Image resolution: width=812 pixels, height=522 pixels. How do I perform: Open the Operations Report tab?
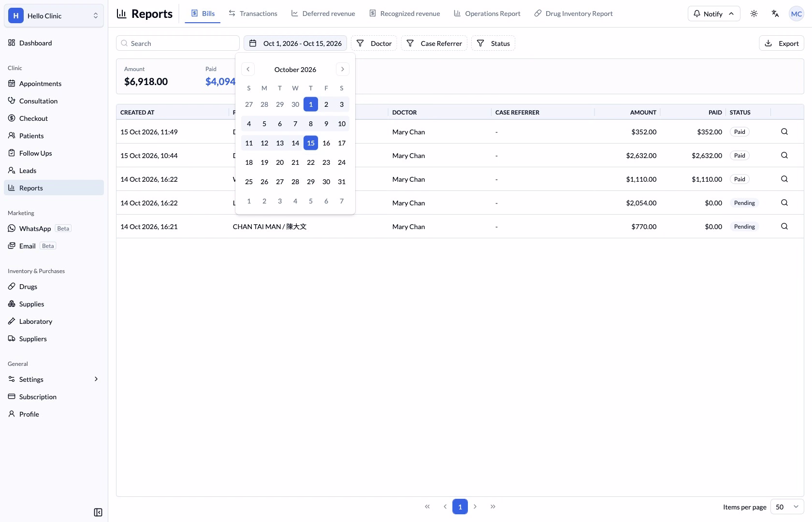tap(487, 14)
